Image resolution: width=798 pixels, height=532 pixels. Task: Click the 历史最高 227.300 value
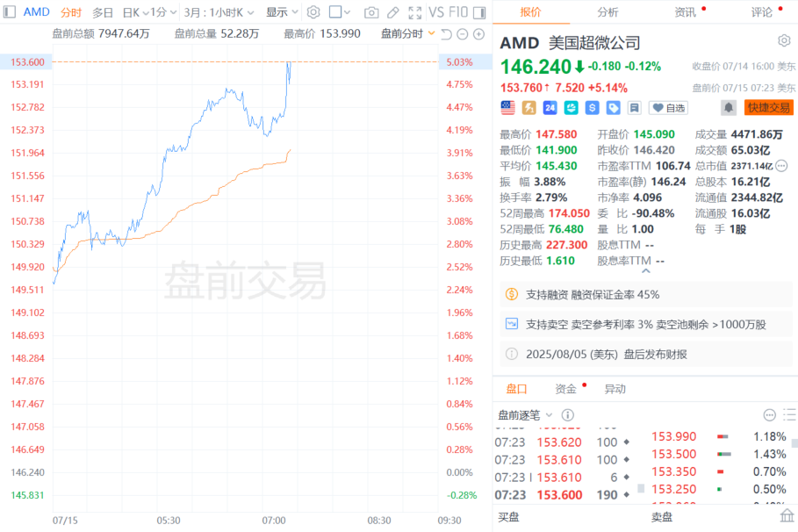pyautogui.click(x=567, y=245)
